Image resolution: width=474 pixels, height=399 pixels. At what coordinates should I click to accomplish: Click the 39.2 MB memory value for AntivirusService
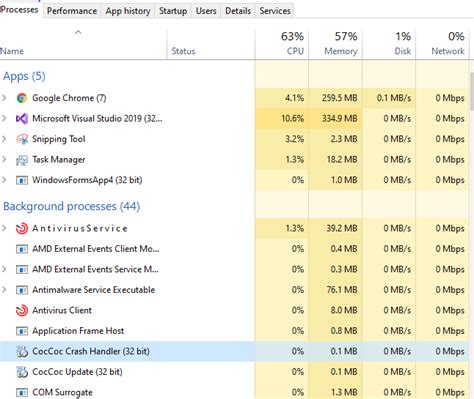[x=342, y=228]
